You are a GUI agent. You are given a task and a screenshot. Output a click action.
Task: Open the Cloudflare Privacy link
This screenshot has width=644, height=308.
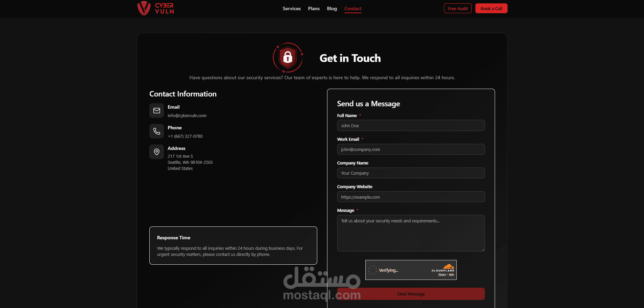442,274
